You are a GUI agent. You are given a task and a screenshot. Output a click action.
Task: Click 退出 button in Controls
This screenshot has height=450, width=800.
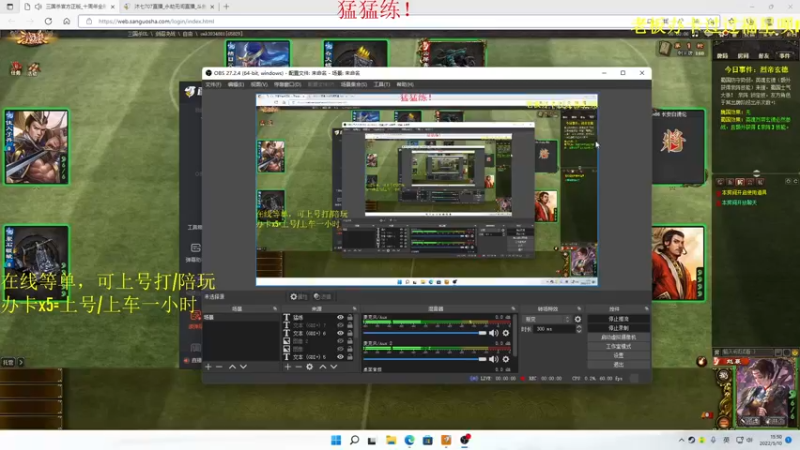coord(618,365)
